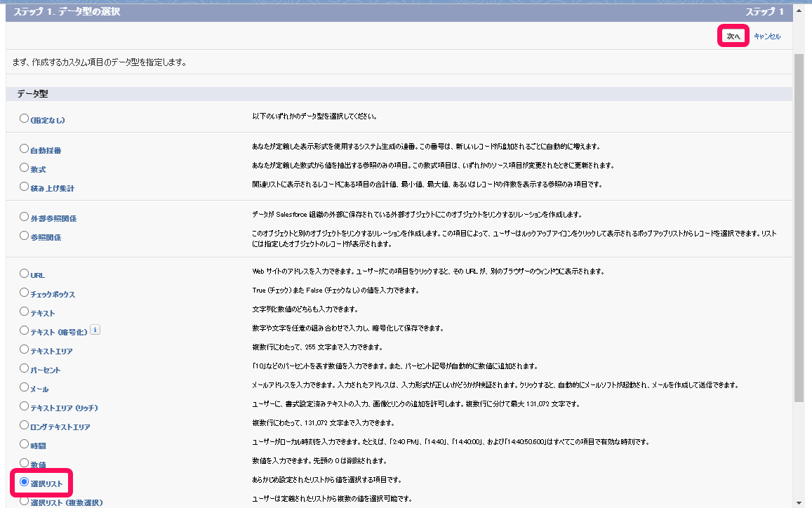Viewport: 812px width, 508px height.
Task: Select the 積み上げ集計 radio option
Action: pos(25,187)
